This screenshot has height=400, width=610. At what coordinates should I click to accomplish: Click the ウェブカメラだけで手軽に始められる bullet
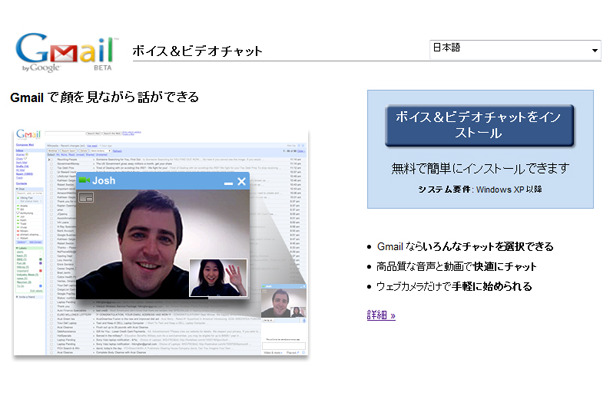[x=454, y=287]
